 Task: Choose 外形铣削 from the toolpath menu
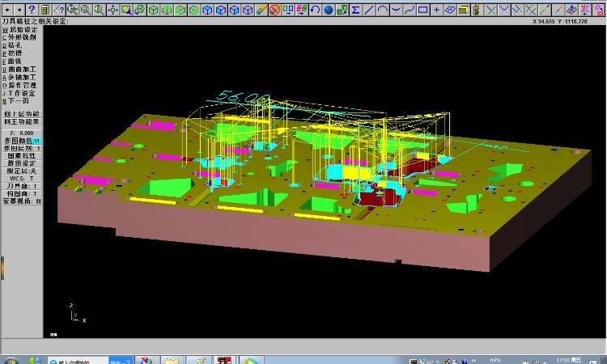[x=22, y=37]
